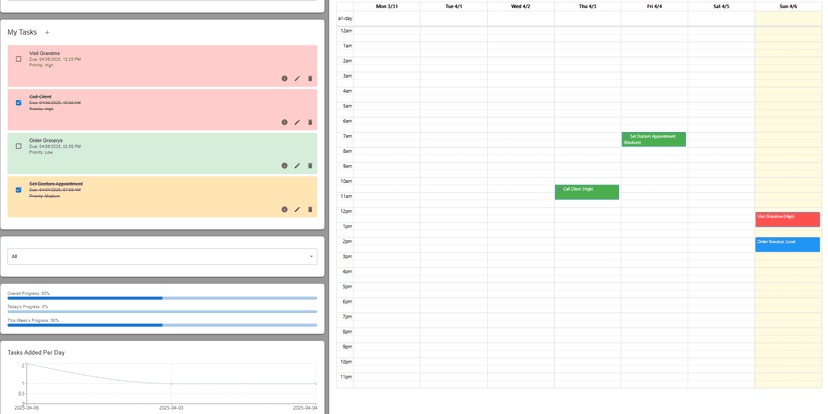Select the Fri 4/4 column header
Viewport: 828px width, 414px height.
[654, 6]
